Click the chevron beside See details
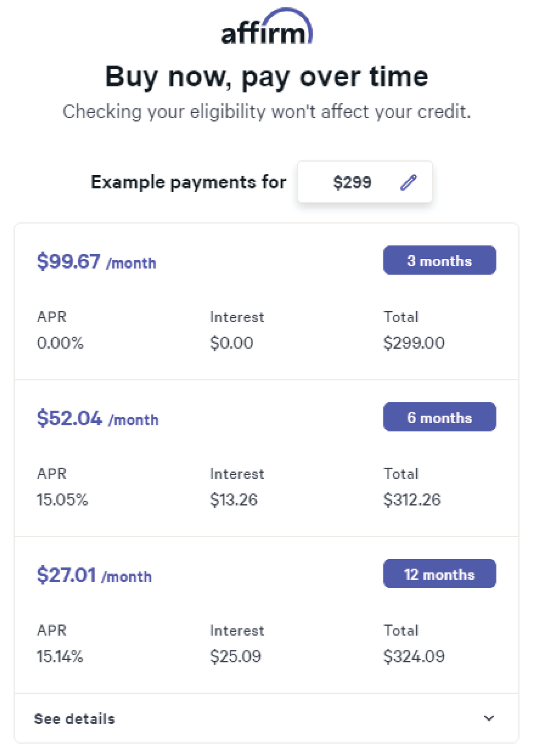 [489, 718]
